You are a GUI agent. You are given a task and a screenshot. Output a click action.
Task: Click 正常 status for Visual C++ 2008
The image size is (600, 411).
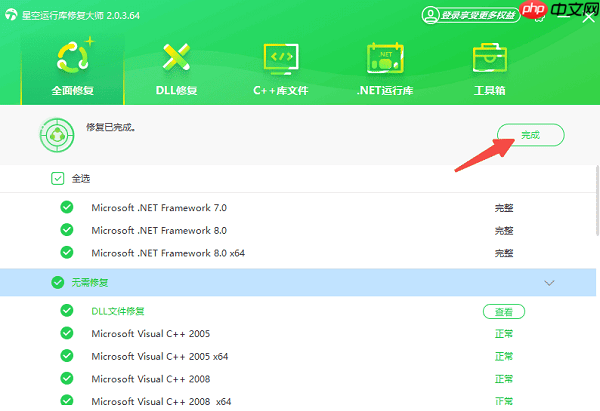point(504,379)
